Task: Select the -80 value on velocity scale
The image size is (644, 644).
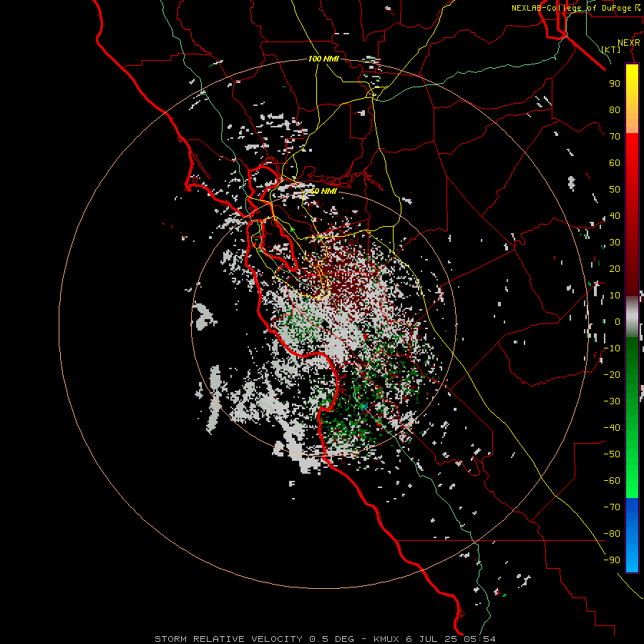Action: click(x=612, y=534)
